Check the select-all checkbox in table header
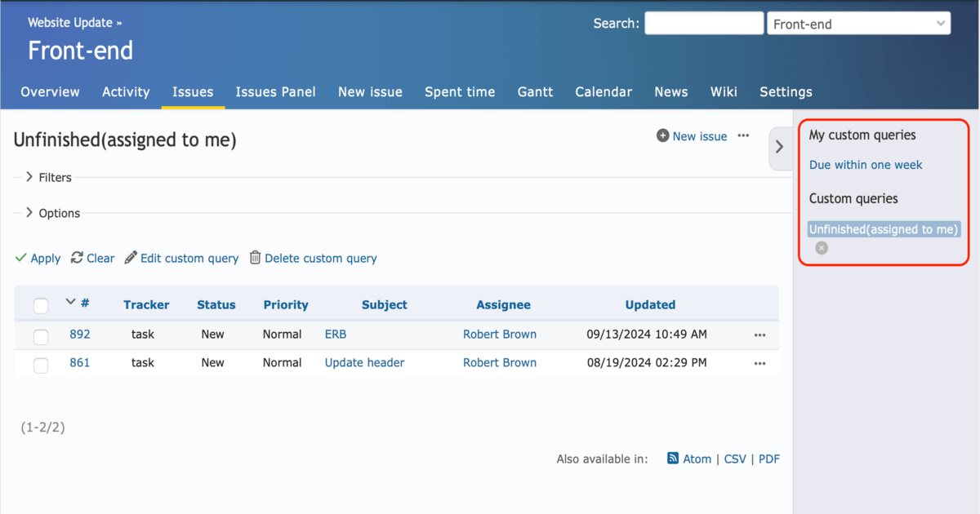 click(41, 305)
